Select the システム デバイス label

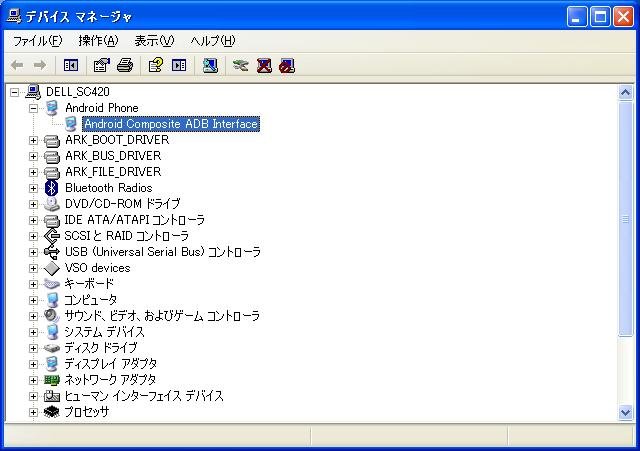pos(104,332)
